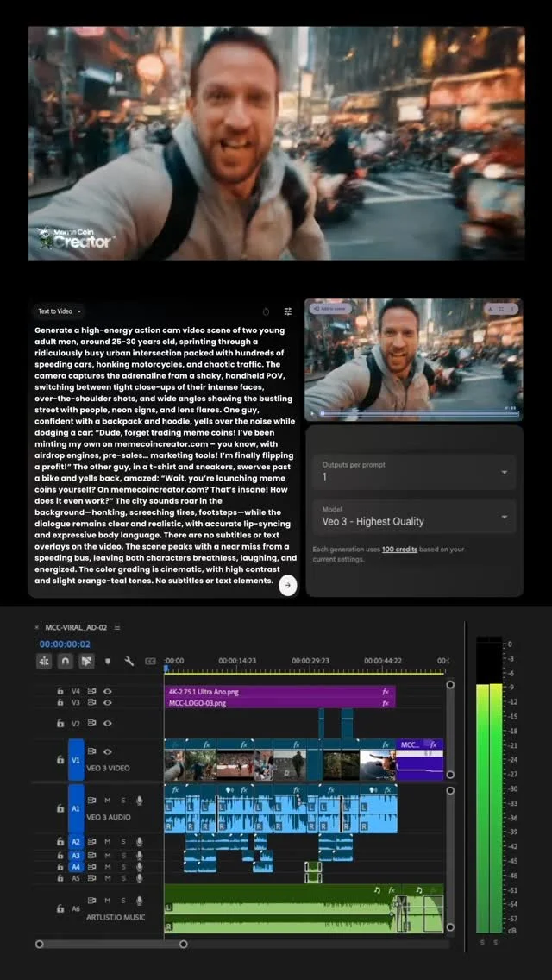Click the timeline ruler at 00:00:29:23
The height and width of the screenshot is (980, 552).
310,660
